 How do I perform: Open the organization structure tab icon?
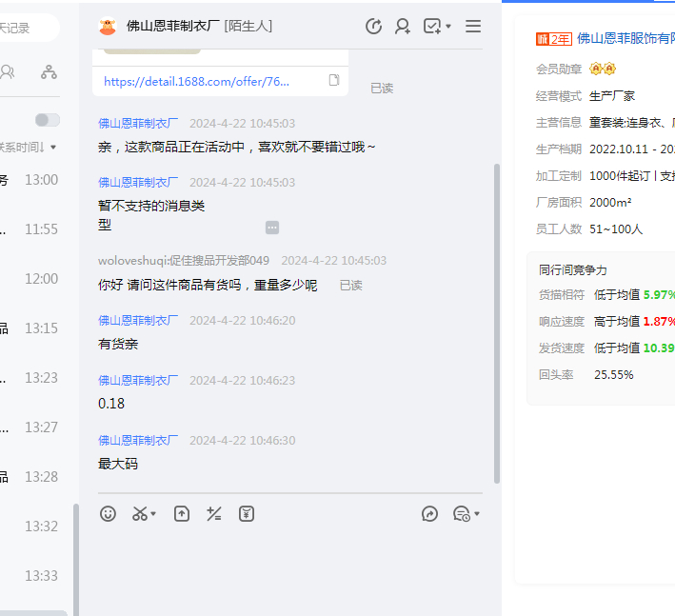(49, 72)
